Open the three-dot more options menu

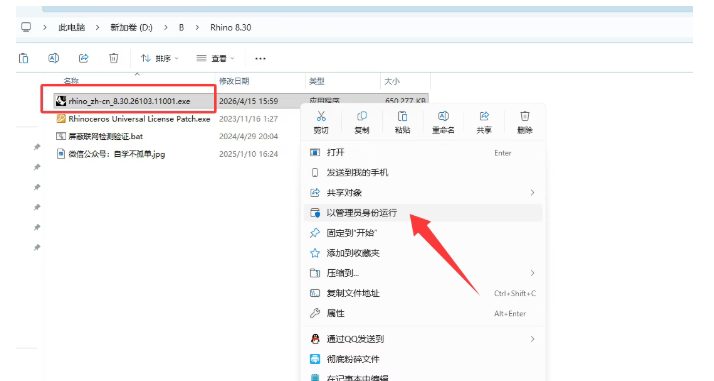pyautogui.click(x=260, y=58)
